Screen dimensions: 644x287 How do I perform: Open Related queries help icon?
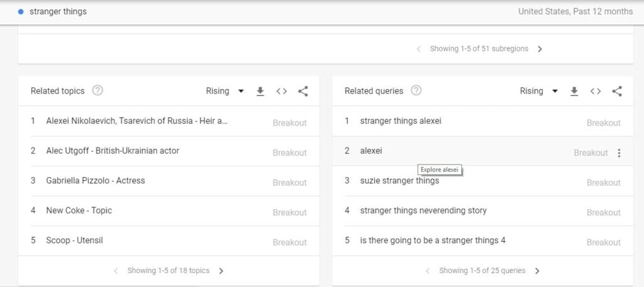pos(416,90)
